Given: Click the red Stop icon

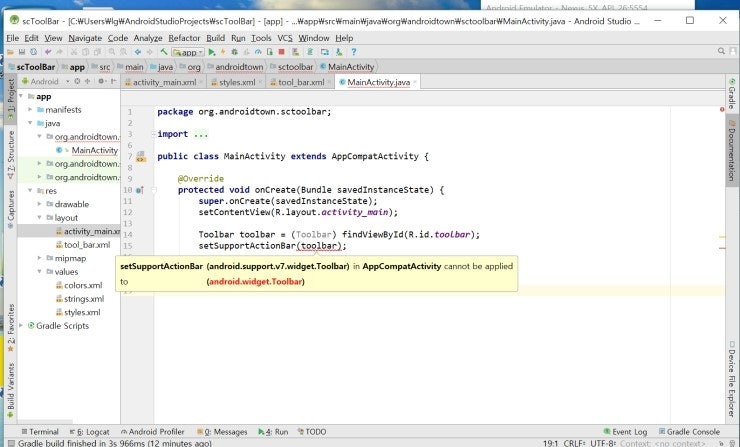Looking at the screenshot, I should tap(281, 52).
